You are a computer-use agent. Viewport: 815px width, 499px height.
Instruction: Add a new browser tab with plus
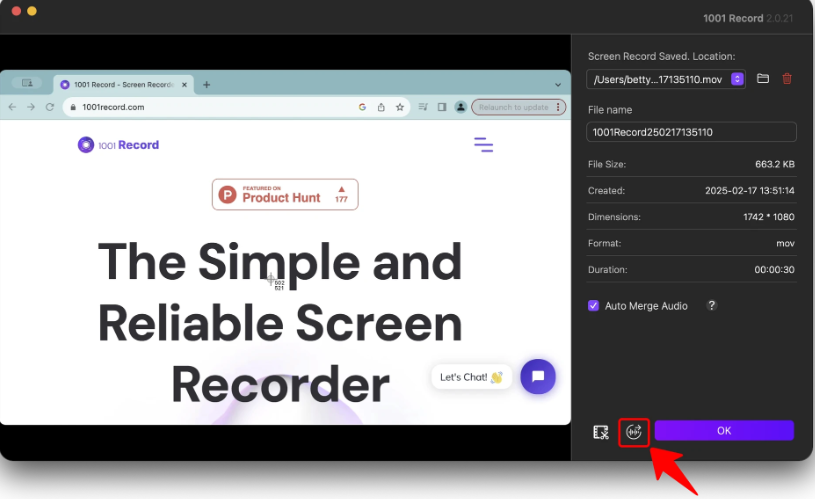click(x=206, y=85)
